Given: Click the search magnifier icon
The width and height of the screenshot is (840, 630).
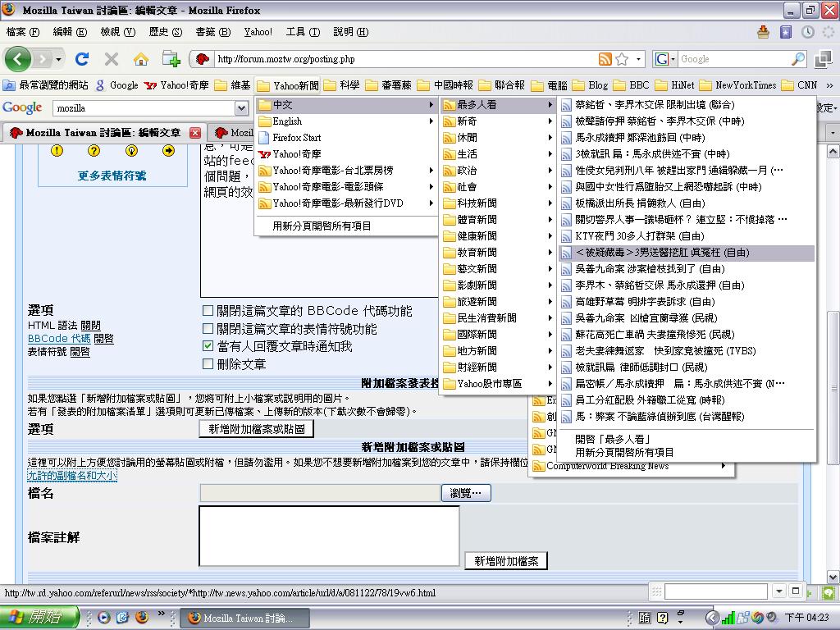Looking at the screenshot, I should [797, 59].
